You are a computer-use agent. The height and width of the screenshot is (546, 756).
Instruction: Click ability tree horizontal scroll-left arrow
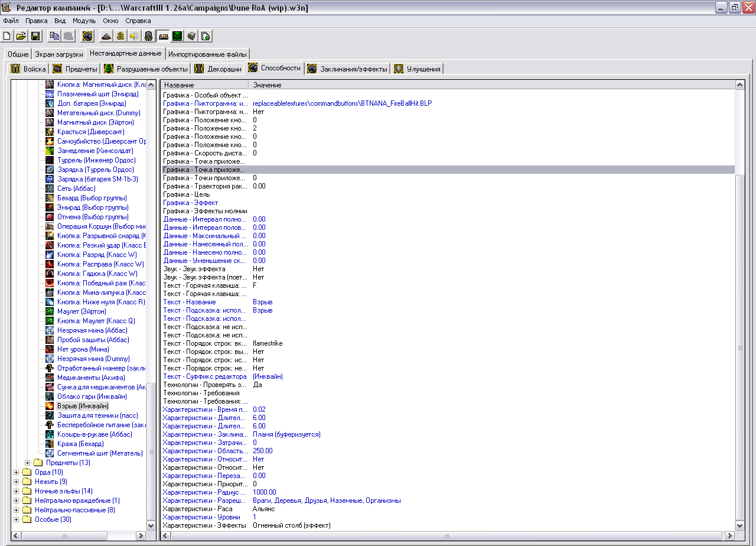click(17, 535)
